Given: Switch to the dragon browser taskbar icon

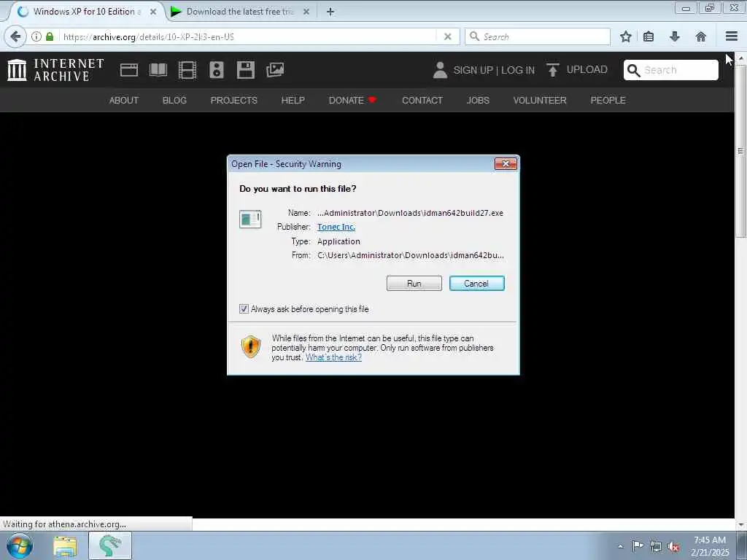Looking at the screenshot, I should (x=109, y=545).
